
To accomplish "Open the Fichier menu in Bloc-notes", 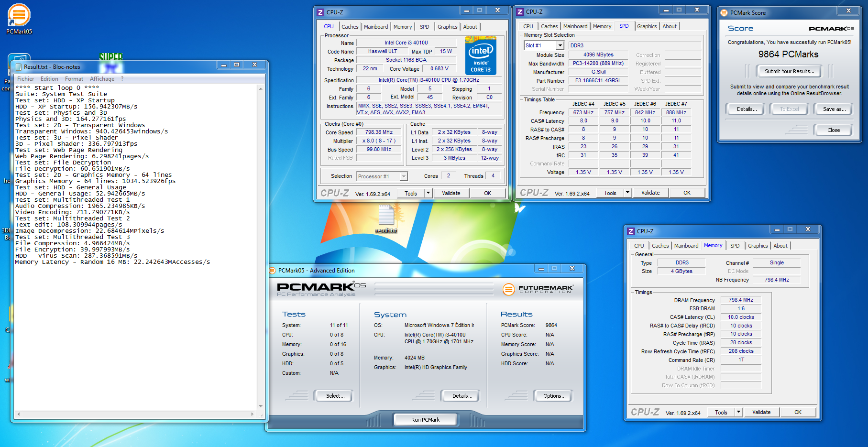I will [x=26, y=79].
